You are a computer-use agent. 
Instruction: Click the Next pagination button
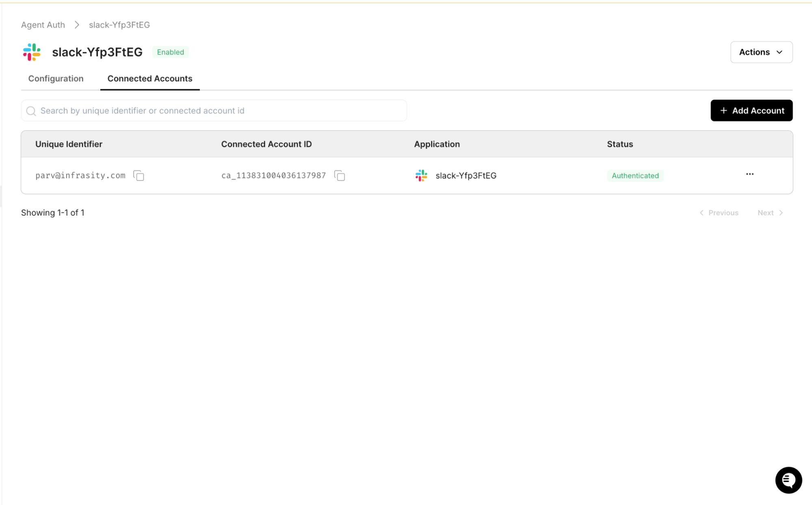click(770, 213)
